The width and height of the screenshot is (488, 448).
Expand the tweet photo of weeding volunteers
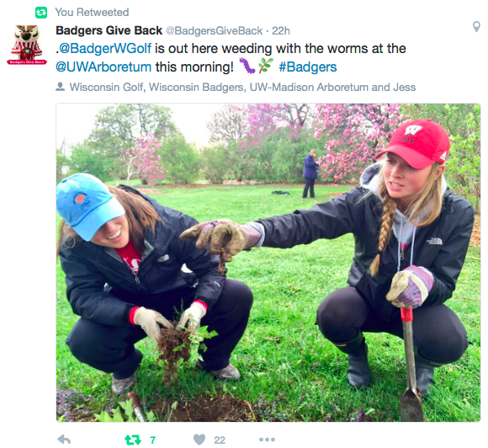[x=268, y=263]
